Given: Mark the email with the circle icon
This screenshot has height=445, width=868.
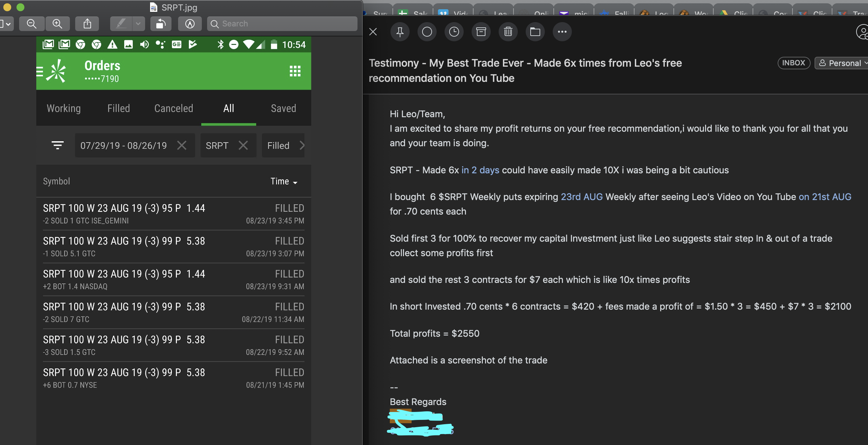Looking at the screenshot, I should [x=427, y=32].
